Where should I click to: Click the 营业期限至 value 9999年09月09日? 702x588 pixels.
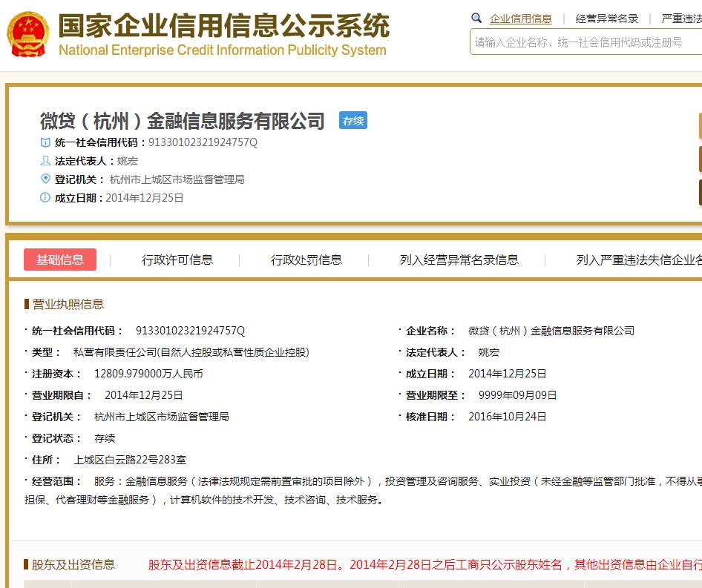[517, 395]
